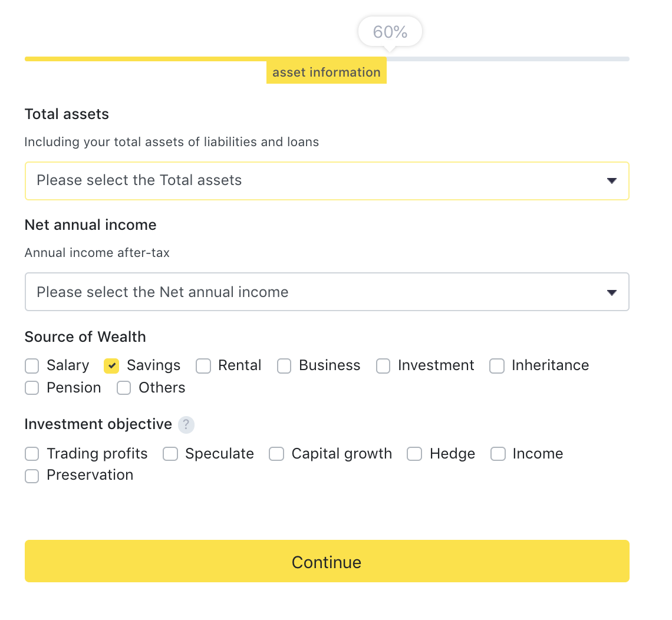Viewport: 672px width, 620px height.
Task: Enable the Investment source checkbox
Action: point(383,366)
